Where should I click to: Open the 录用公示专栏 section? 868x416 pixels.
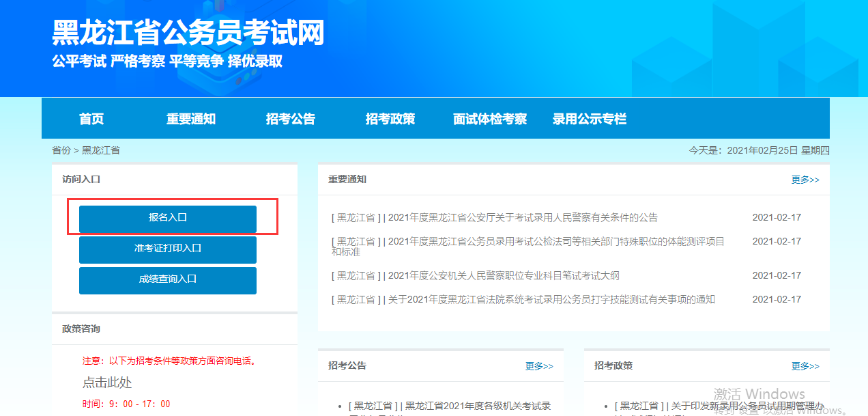pos(590,117)
